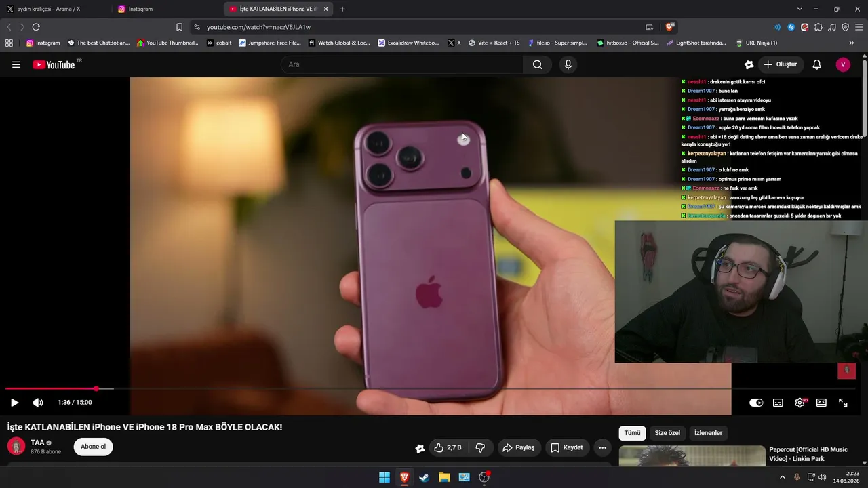Click the sparkle icon beside like button

pyautogui.click(x=420, y=448)
